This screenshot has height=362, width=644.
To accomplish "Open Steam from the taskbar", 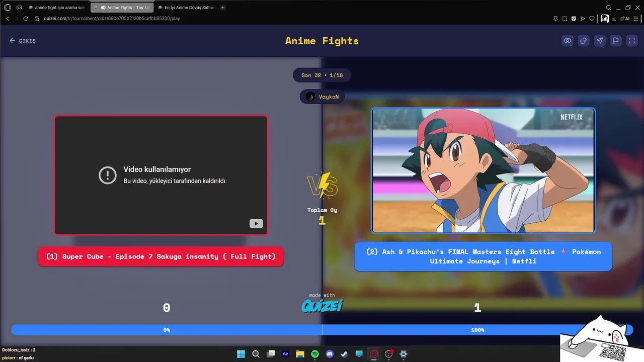I will 344,354.
